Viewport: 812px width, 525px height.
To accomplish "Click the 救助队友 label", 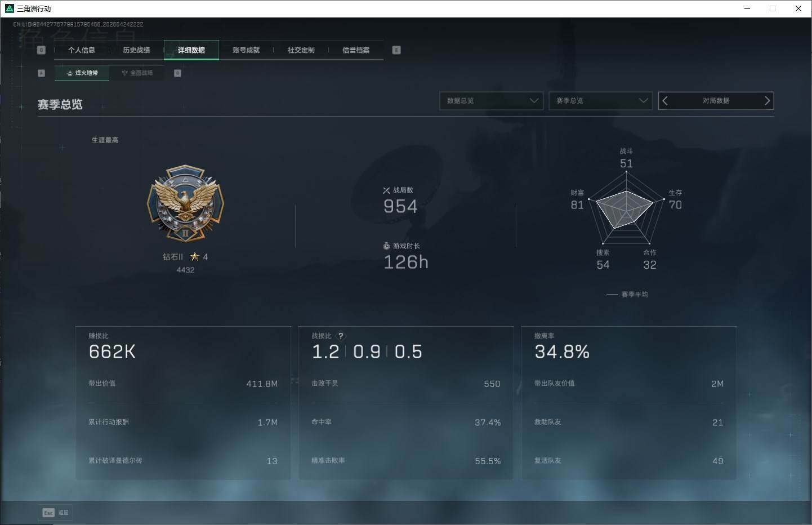I will [548, 422].
